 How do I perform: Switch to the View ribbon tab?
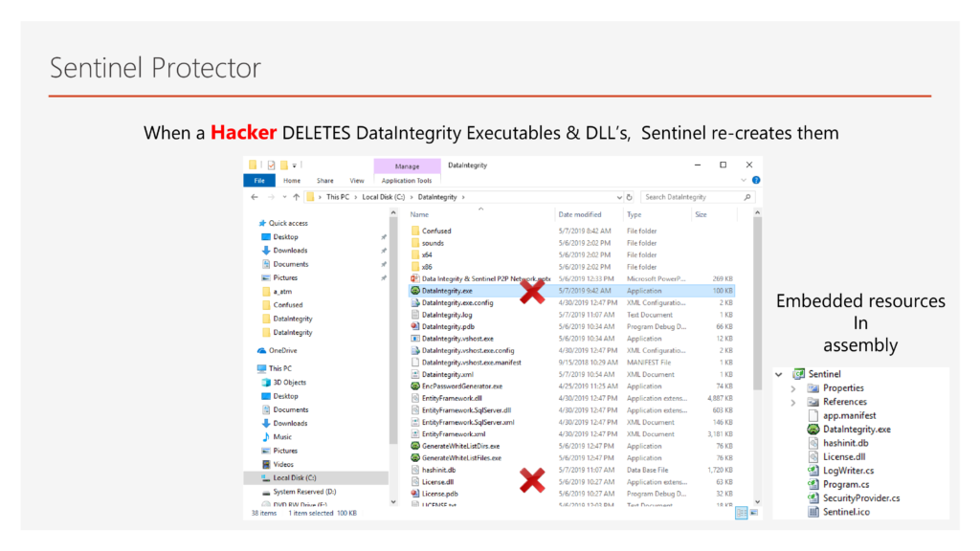pyautogui.click(x=357, y=180)
